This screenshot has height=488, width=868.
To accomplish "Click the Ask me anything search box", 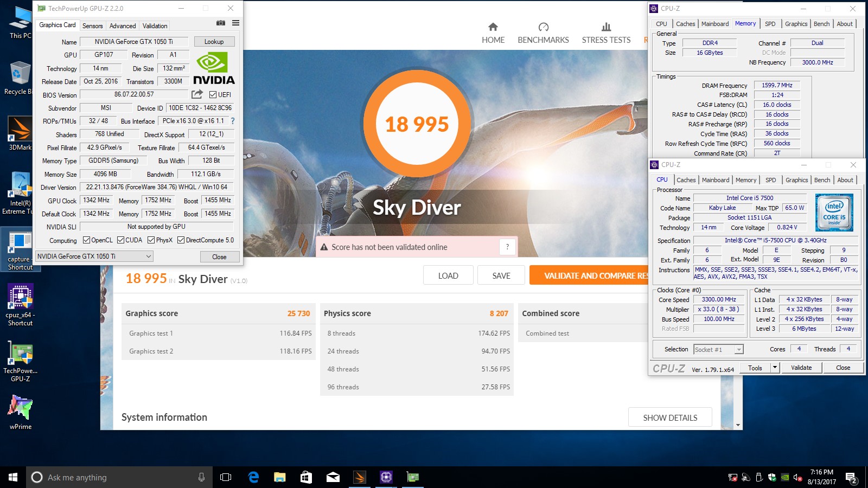I will click(x=119, y=477).
